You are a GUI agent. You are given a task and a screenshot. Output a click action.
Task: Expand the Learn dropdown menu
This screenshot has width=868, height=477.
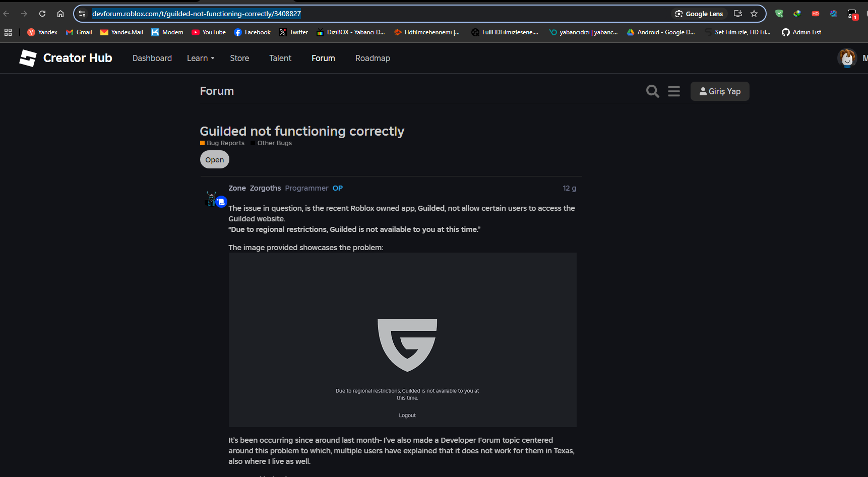[201, 58]
